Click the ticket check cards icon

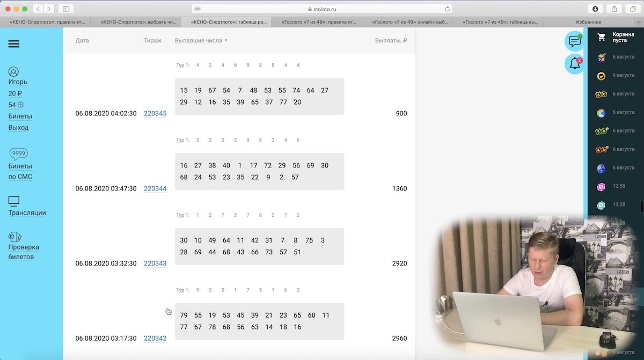[x=15, y=237]
